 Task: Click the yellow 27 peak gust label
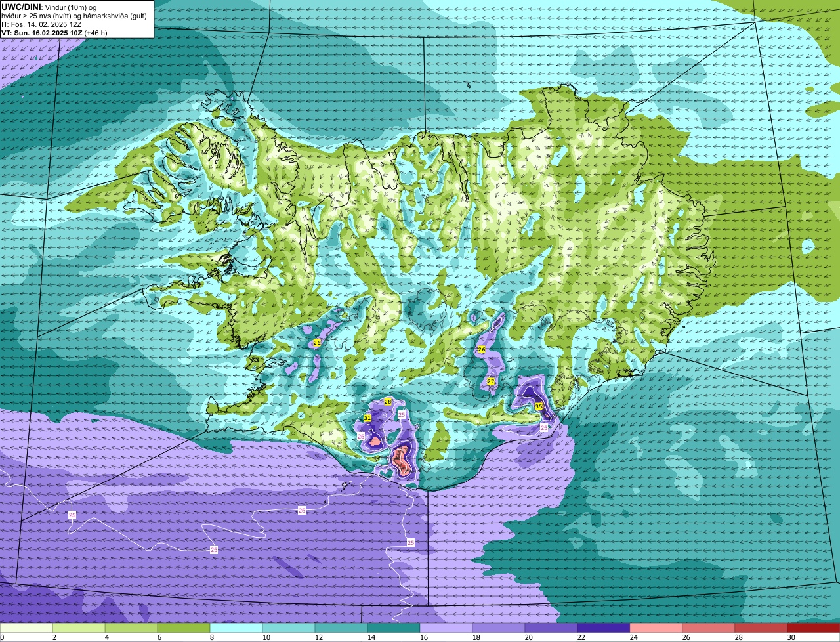click(491, 381)
